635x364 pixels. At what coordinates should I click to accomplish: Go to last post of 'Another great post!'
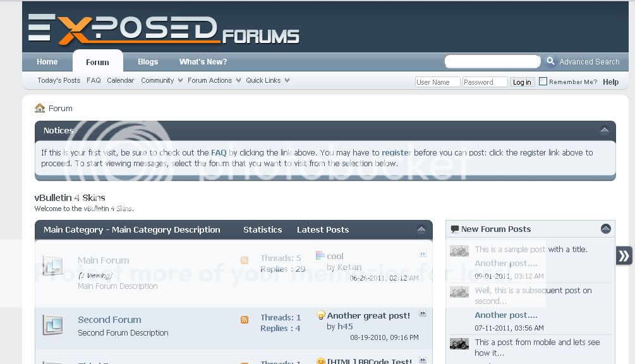tap(423, 313)
